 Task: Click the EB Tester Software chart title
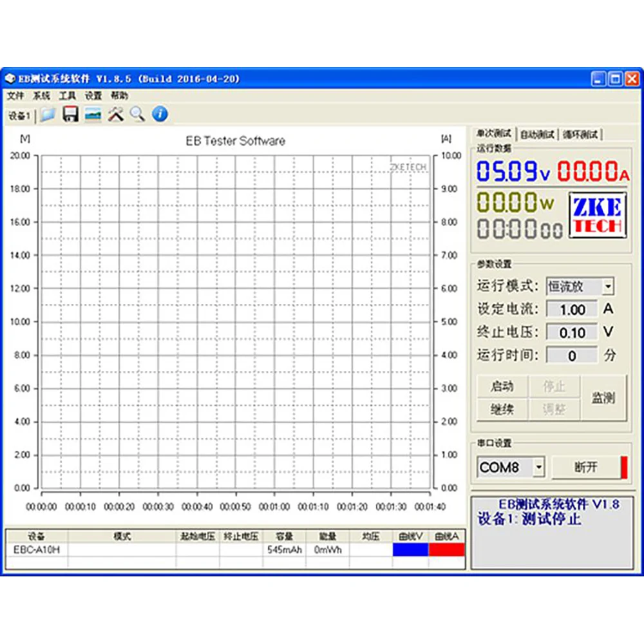235,141
